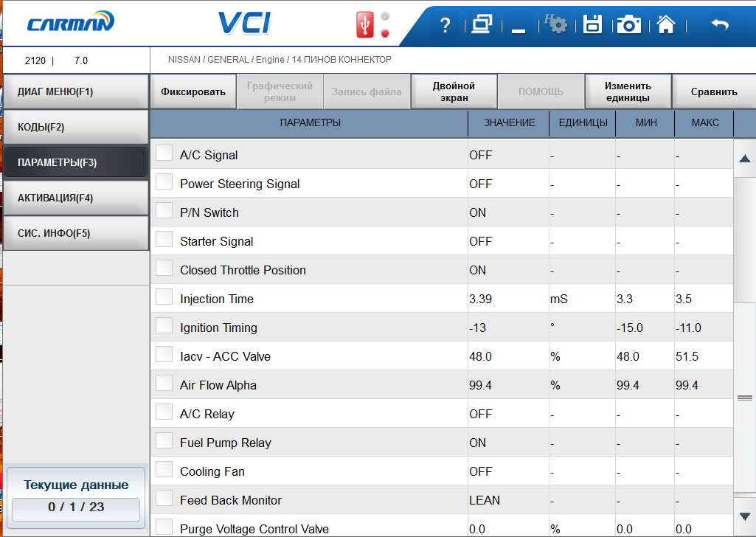Tick the Closed Throttle Position checkbox
Image resolution: width=756 pixels, height=537 pixels.
(164, 268)
